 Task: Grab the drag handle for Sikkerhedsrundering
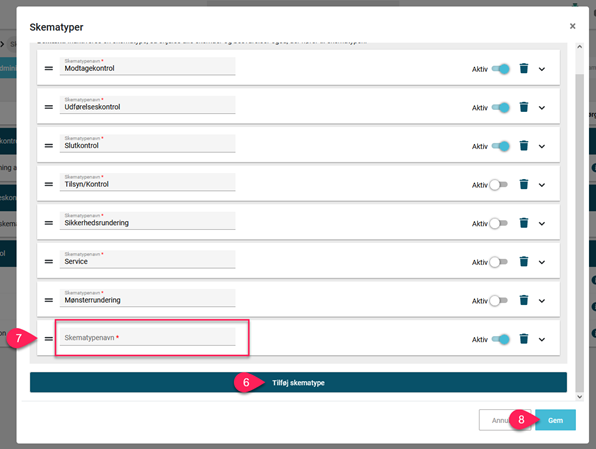pyautogui.click(x=49, y=223)
